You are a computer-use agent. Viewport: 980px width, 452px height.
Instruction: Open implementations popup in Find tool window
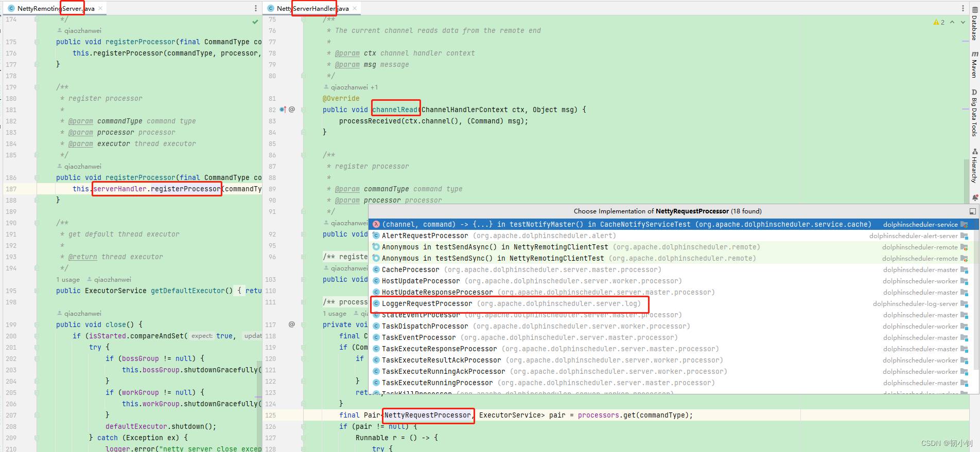[x=972, y=211]
